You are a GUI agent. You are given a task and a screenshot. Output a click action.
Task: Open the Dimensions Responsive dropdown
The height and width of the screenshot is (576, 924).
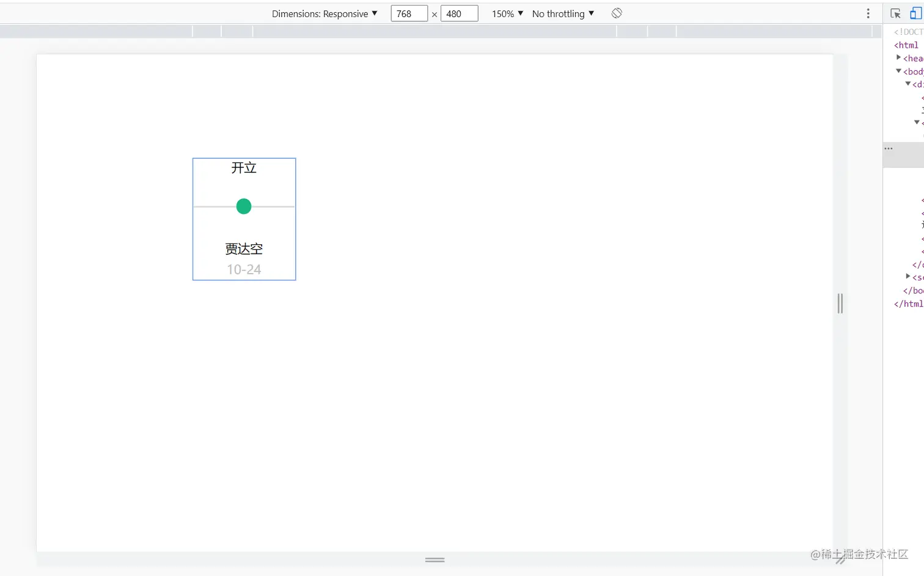[x=325, y=13]
